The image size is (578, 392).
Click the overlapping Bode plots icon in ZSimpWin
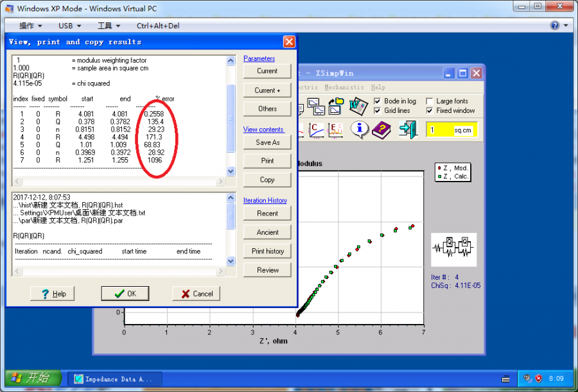tap(316, 107)
